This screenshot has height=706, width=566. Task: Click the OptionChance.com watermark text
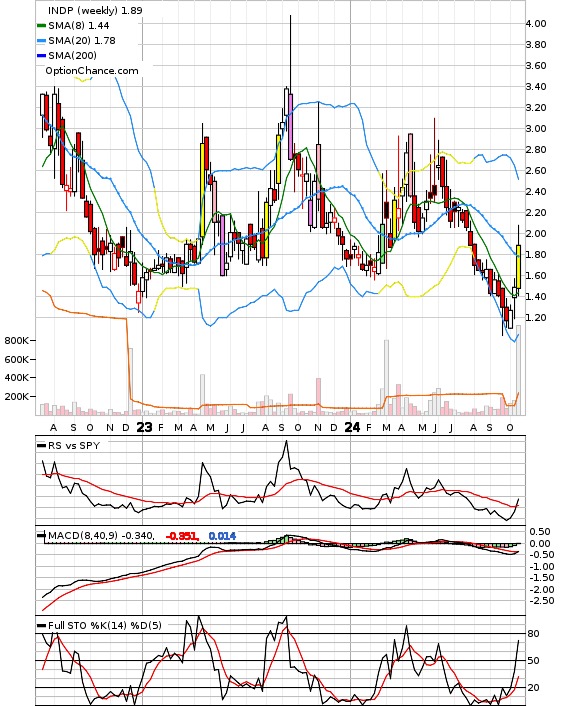pyautogui.click(x=92, y=71)
